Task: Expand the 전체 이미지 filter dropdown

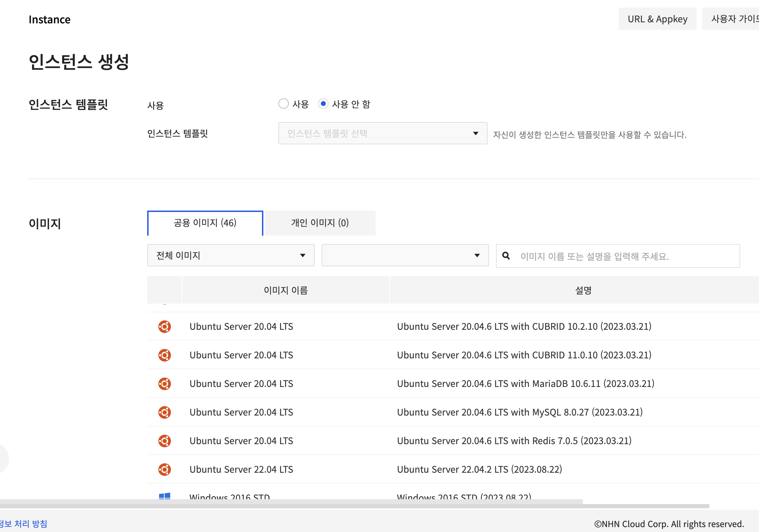Action: click(x=231, y=256)
